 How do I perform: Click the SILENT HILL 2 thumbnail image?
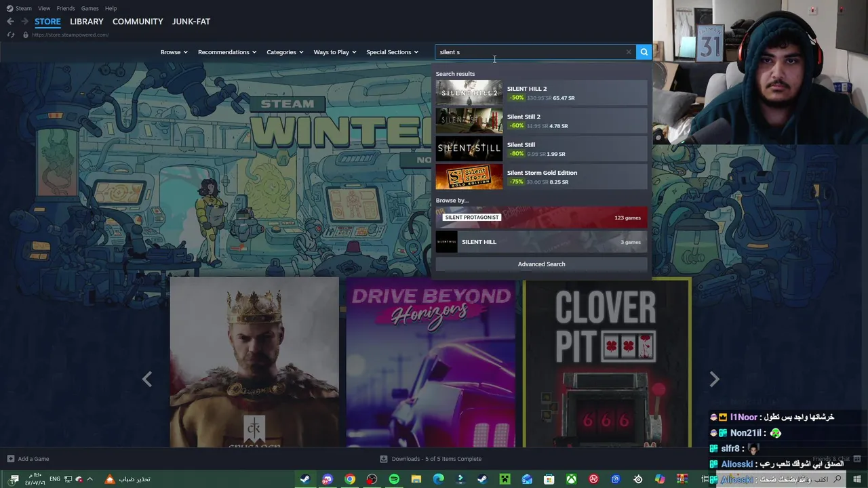pos(469,93)
